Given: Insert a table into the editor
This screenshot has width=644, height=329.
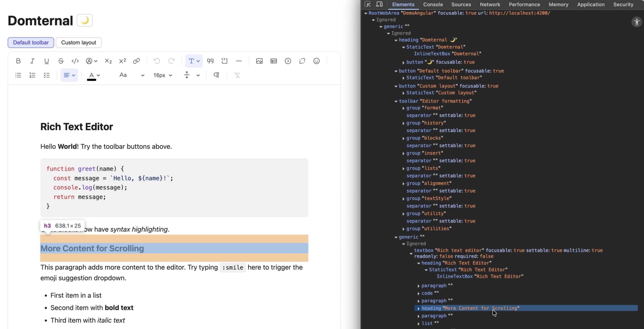Looking at the screenshot, I should point(274,61).
